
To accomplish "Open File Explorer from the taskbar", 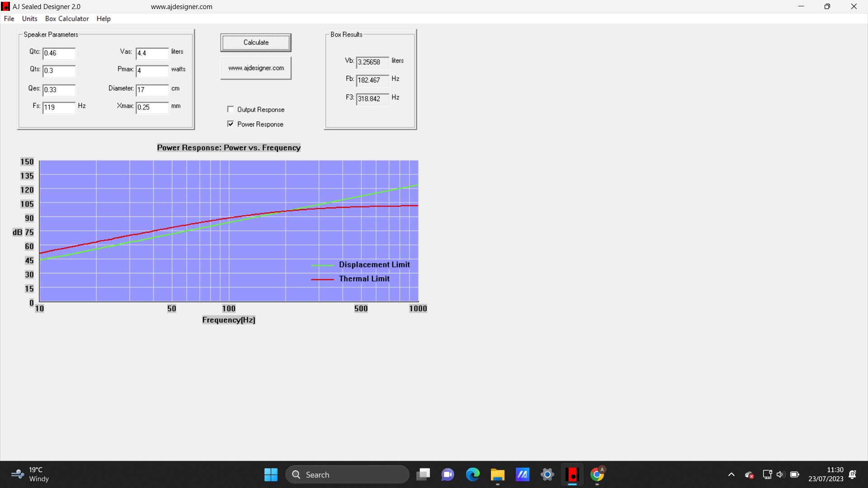I will coord(498,474).
